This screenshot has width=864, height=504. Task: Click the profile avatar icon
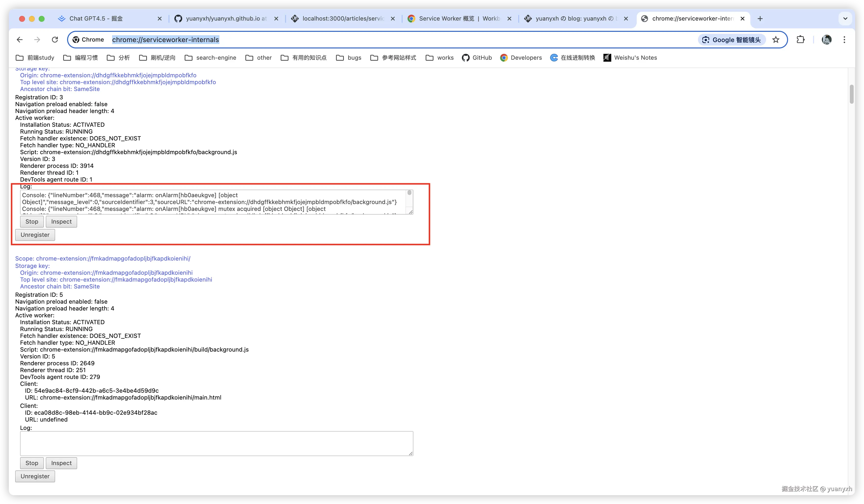coord(826,40)
